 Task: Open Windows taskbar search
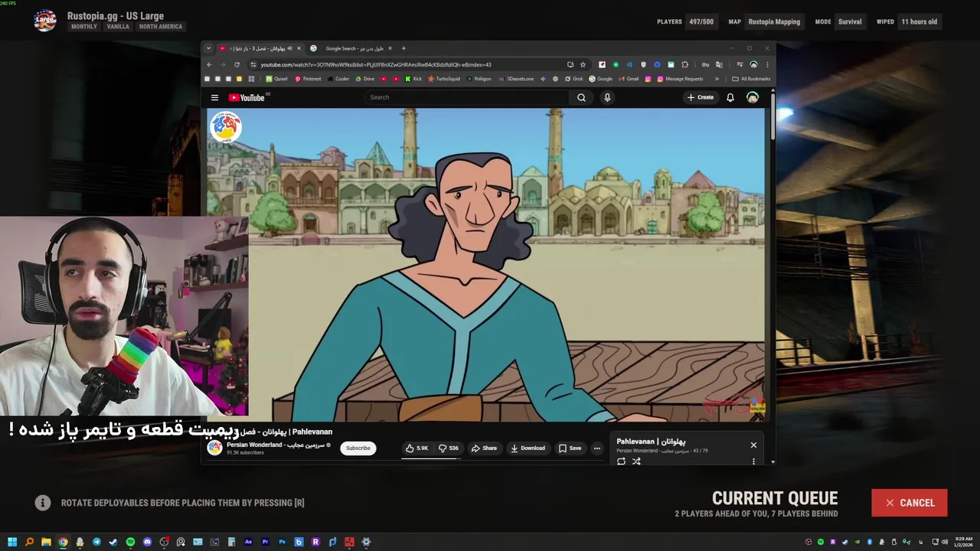(29, 542)
